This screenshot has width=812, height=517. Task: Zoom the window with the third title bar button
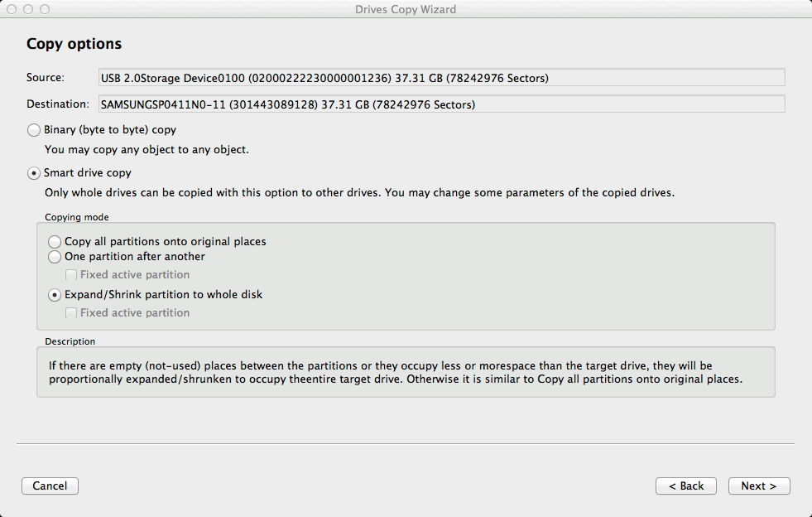[44, 9]
